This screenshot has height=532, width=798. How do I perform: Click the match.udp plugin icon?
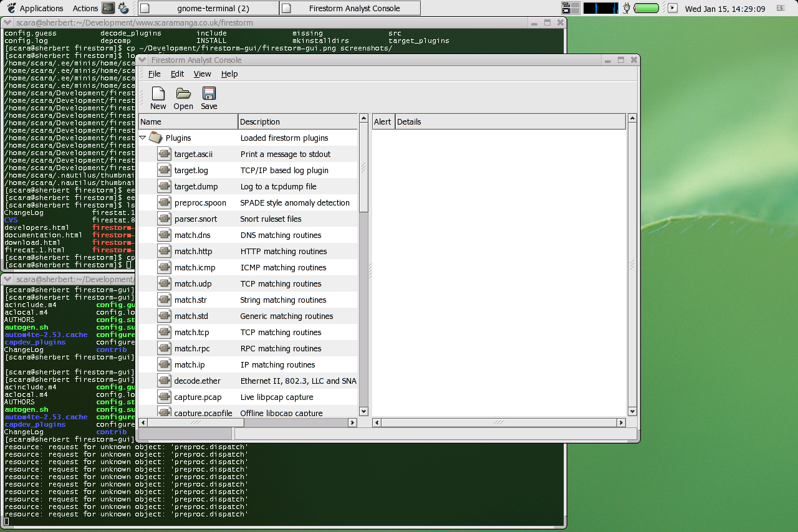click(x=165, y=283)
